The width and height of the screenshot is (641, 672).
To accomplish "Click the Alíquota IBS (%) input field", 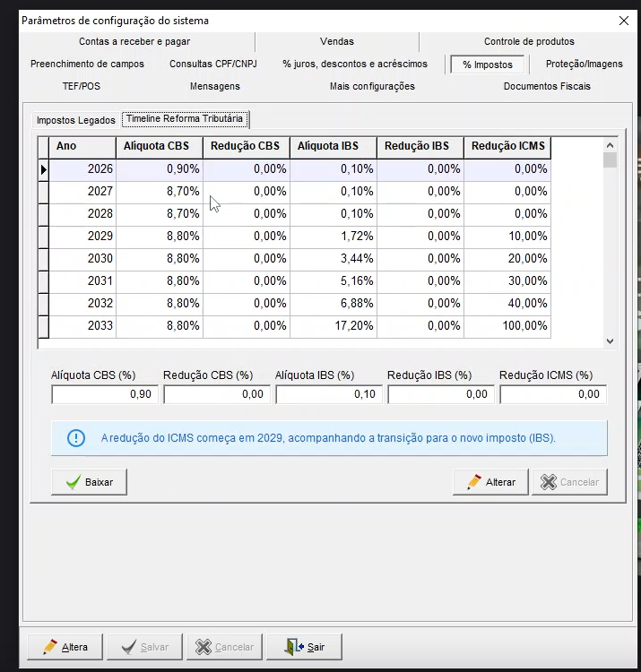I will pos(328,394).
